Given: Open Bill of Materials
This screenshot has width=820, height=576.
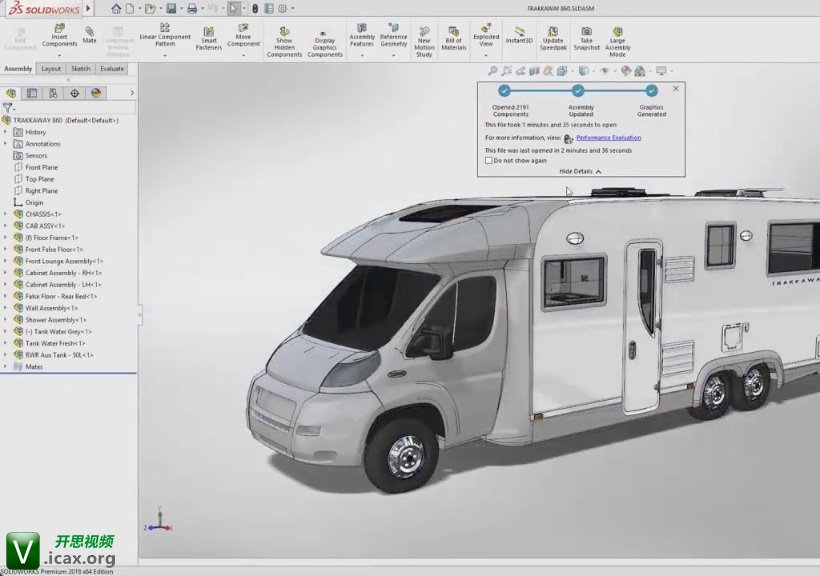Looking at the screenshot, I should pyautogui.click(x=454, y=38).
